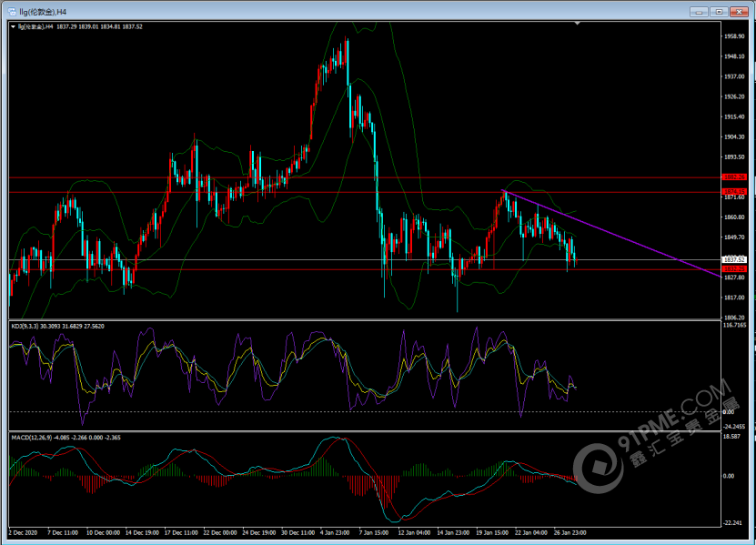Screen dimensions: 756x545
Task: Click the 4 Jan 23:00 date label
Action: 335,533
